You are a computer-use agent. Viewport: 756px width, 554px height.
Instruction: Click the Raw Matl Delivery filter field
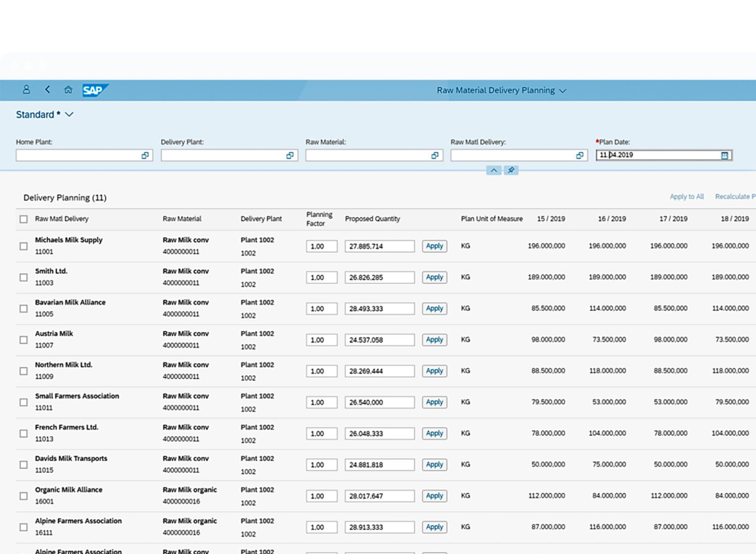coord(512,156)
